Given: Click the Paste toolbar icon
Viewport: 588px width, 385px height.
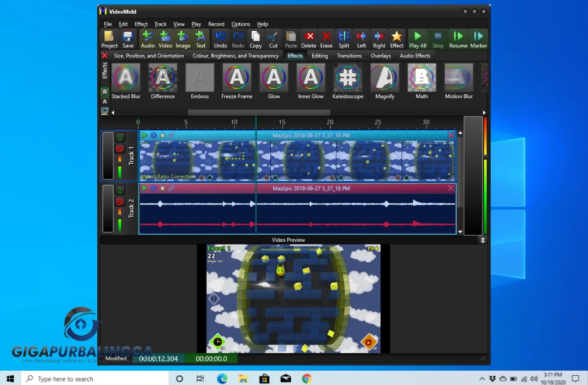Looking at the screenshot, I should [x=291, y=39].
